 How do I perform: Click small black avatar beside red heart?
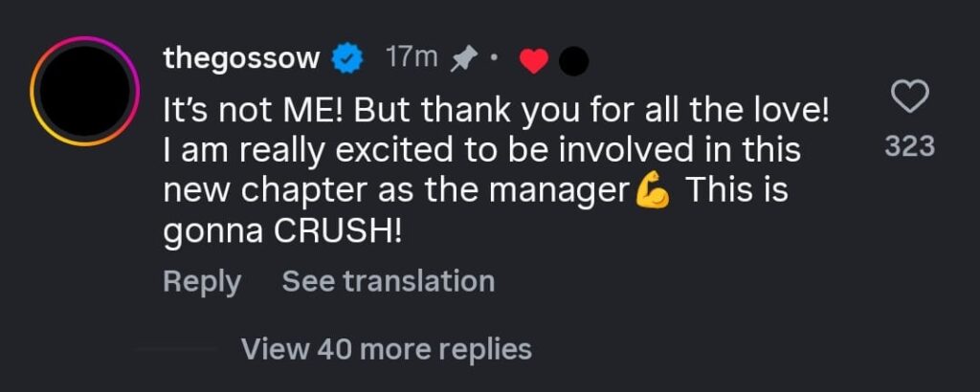[x=571, y=62]
